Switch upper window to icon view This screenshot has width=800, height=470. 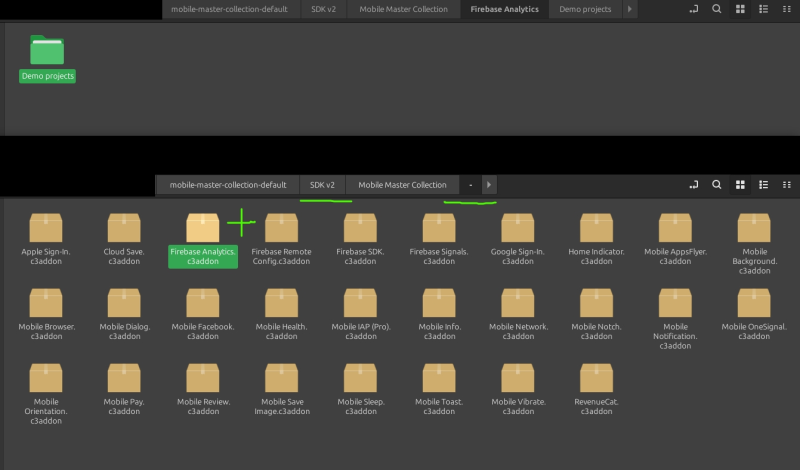click(740, 9)
